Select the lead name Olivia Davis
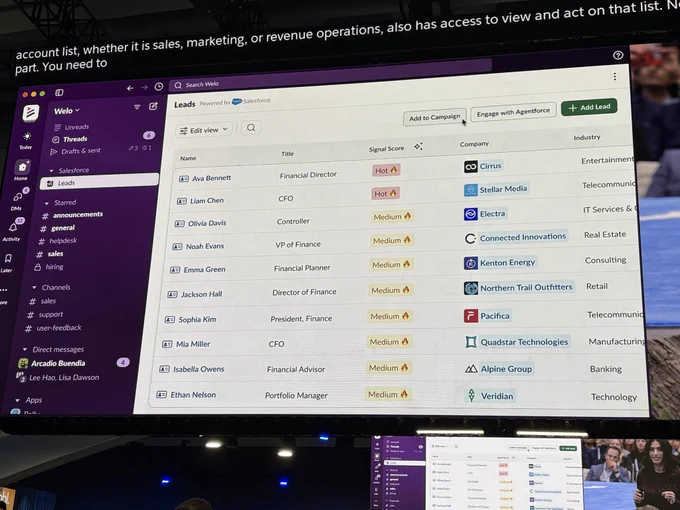This screenshot has width=680, height=510. coord(207,223)
